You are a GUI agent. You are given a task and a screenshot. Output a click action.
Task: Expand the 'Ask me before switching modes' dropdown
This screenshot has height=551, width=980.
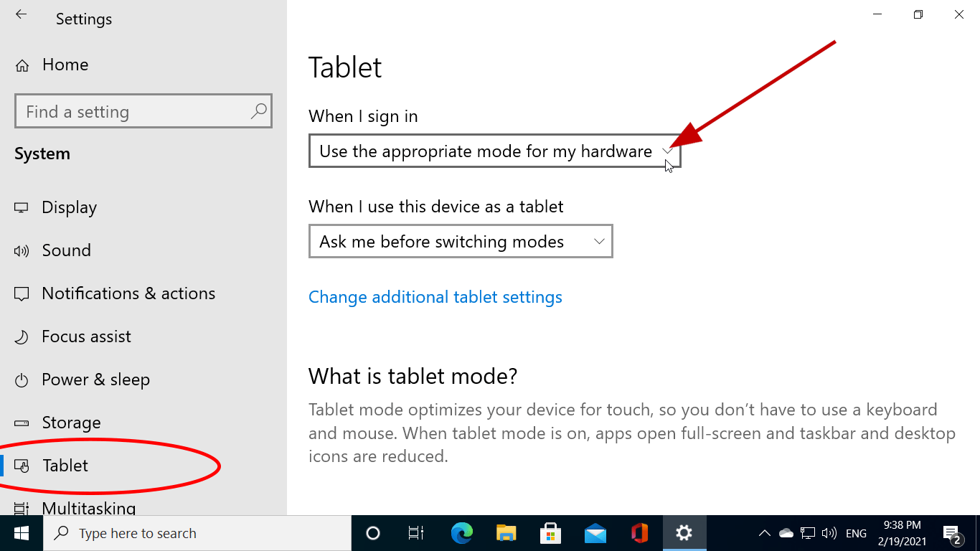461,241
